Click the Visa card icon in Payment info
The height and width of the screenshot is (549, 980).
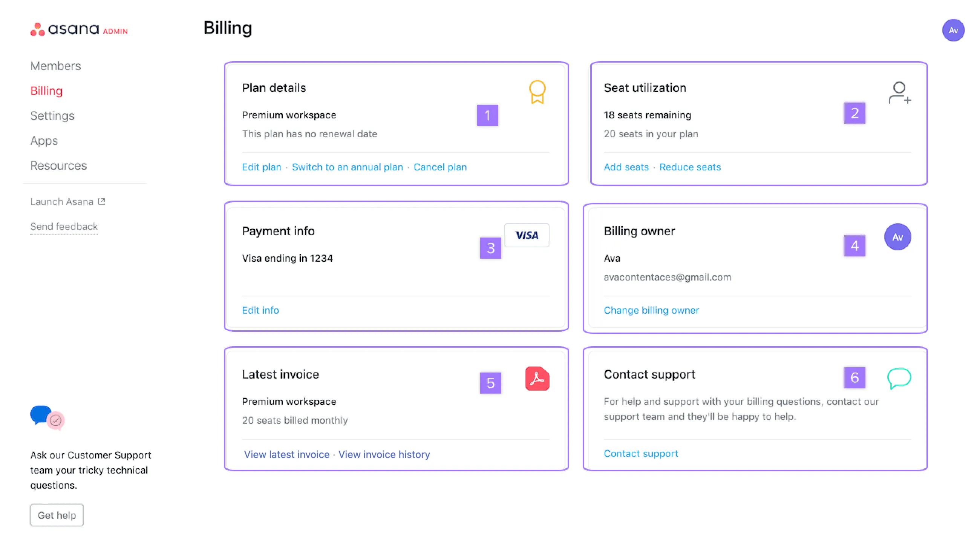(x=527, y=235)
